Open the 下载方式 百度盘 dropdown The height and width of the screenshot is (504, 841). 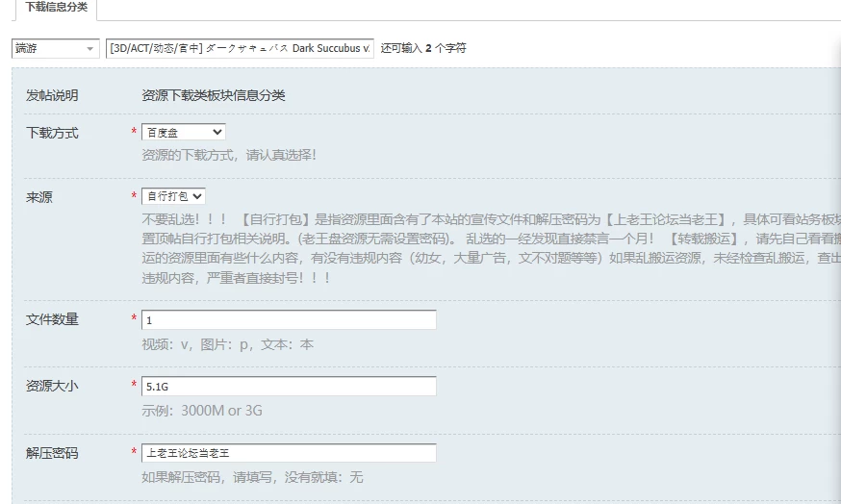(184, 132)
